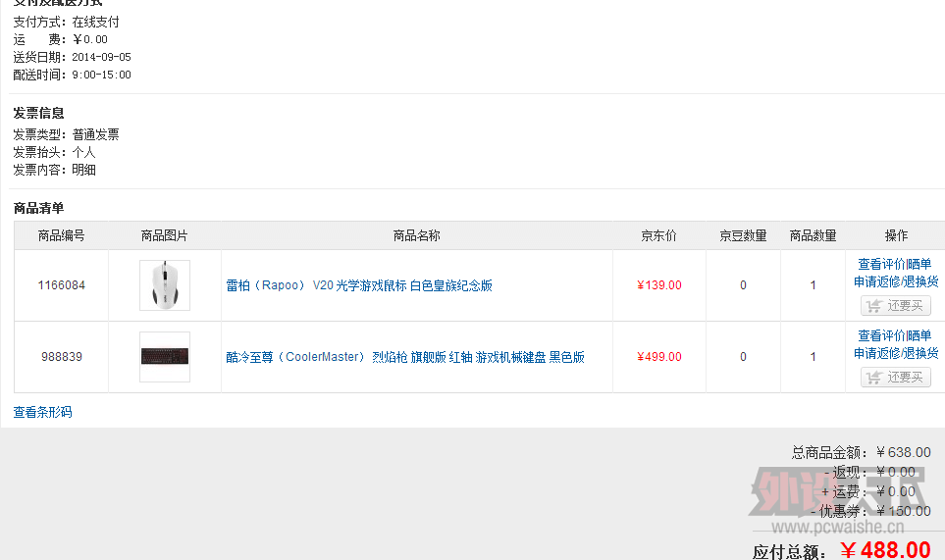Click 申请返修/退换货 for the keyboard row

pos(896,353)
